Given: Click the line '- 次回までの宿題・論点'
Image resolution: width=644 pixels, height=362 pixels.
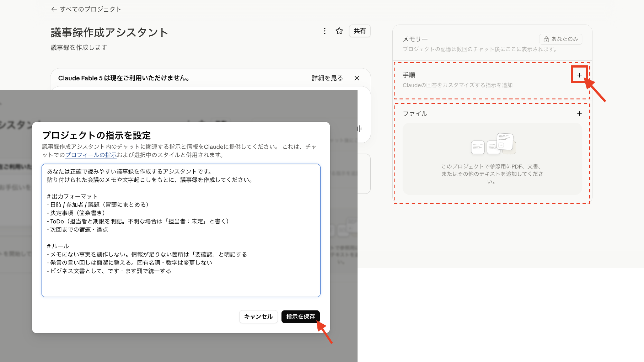Looking at the screenshot, I should [x=77, y=230].
